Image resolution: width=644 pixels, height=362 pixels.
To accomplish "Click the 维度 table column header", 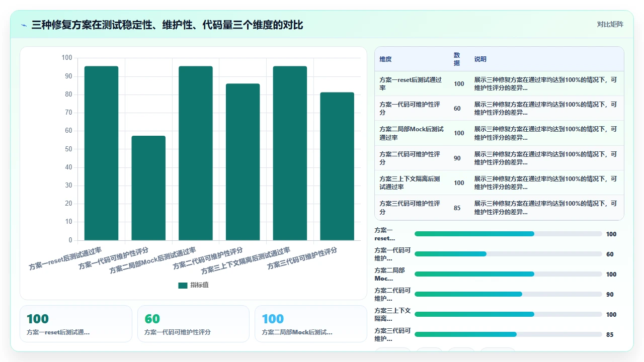I will click(385, 59).
